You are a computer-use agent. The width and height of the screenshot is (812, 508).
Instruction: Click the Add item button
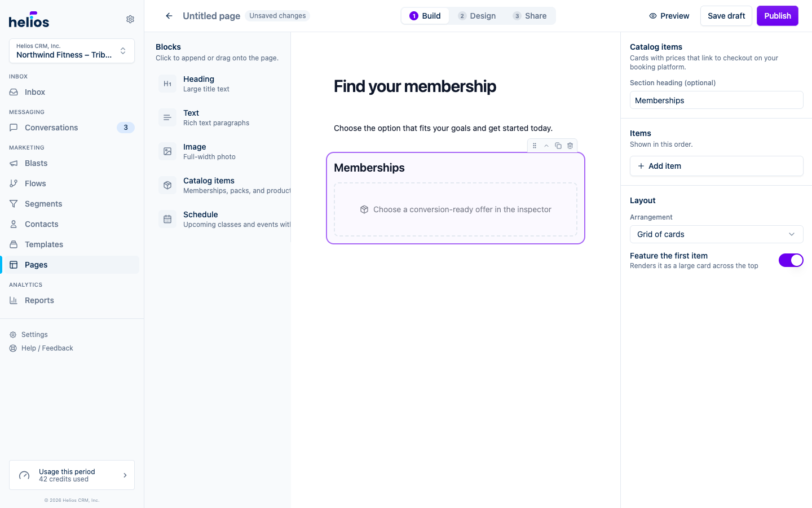tap(716, 166)
